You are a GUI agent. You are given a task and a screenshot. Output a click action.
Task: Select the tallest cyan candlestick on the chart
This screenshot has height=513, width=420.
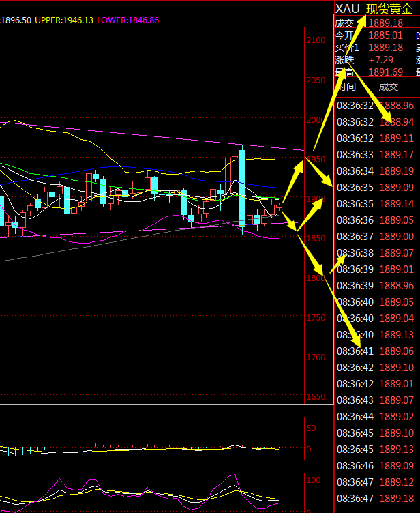pyautogui.click(x=242, y=192)
